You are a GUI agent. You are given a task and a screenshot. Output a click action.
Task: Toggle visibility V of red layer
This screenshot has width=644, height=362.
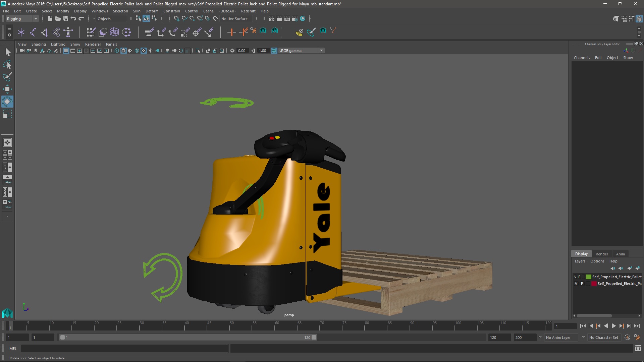coord(576,284)
